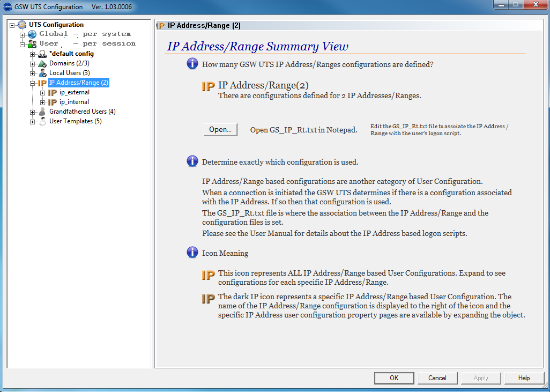The height and width of the screenshot is (392, 550).
Task: Click the Global per system globe icon
Action: [32, 34]
